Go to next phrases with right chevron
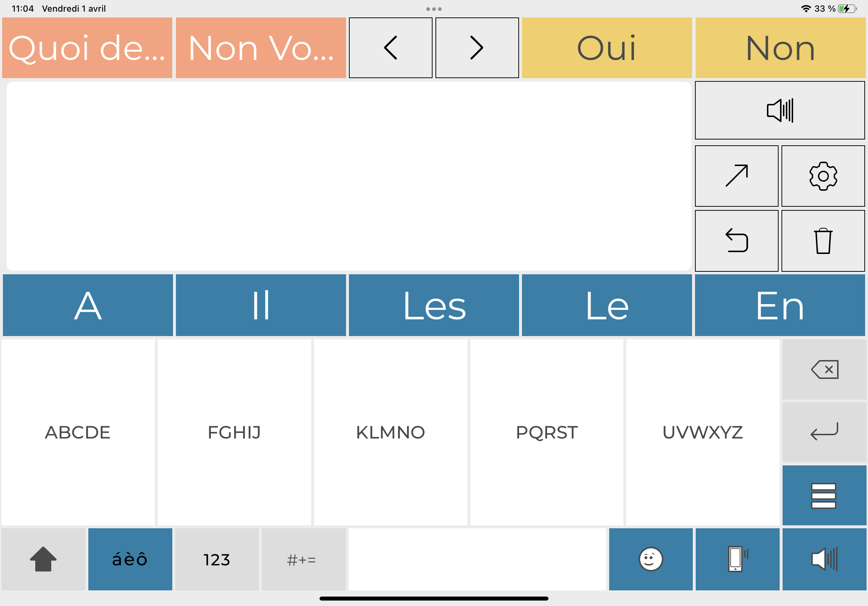The image size is (868, 606). pyautogui.click(x=477, y=48)
